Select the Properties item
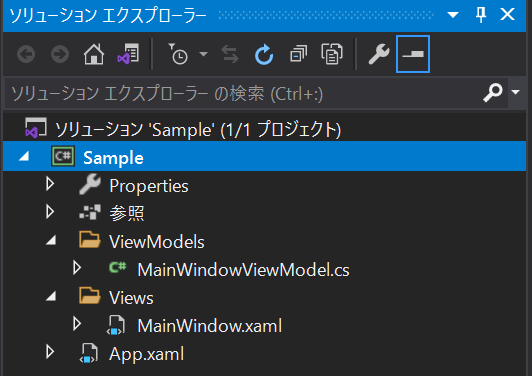This screenshot has width=532, height=376. coord(149,186)
